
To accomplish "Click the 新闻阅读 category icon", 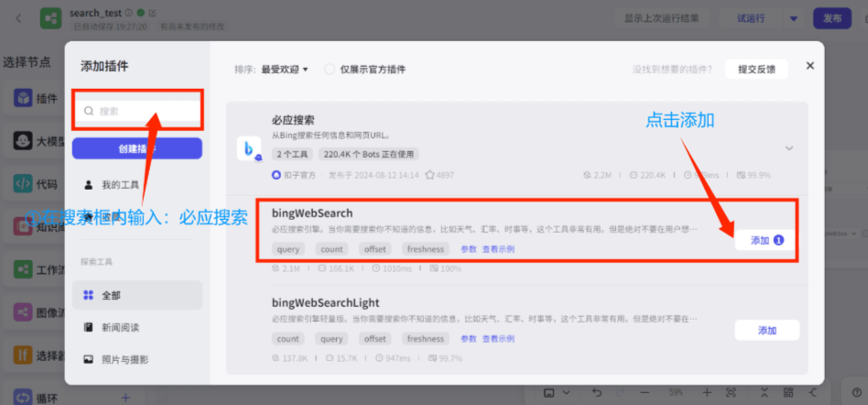I will (x=89, y=327).
